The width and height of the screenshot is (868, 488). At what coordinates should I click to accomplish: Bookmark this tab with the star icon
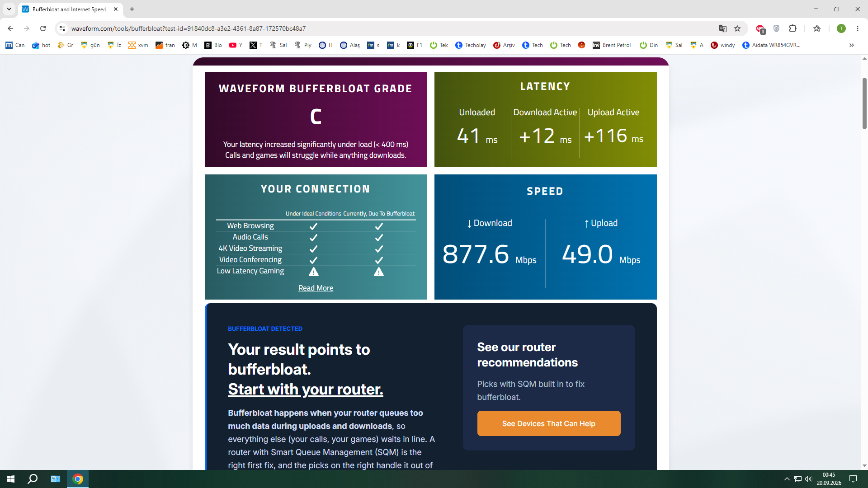pos(737,28)
